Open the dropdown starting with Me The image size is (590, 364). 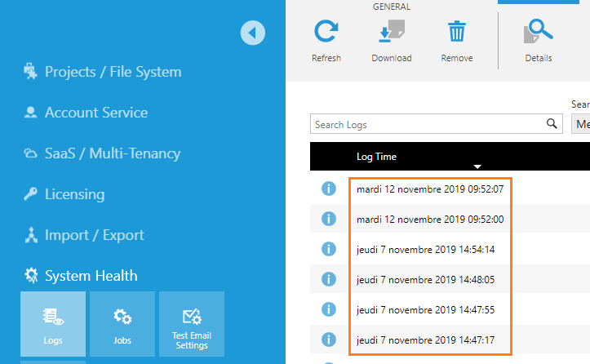[580, 124]
